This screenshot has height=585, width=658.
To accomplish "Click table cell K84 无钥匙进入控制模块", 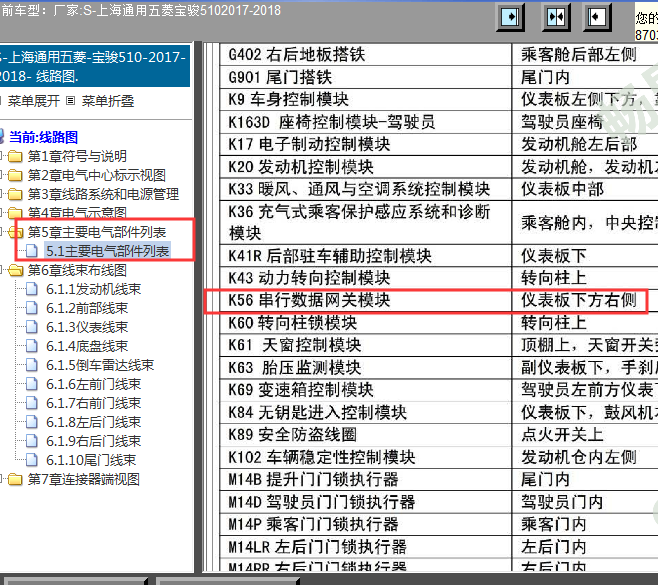I will pyautogui.click(x=366, y=413).
